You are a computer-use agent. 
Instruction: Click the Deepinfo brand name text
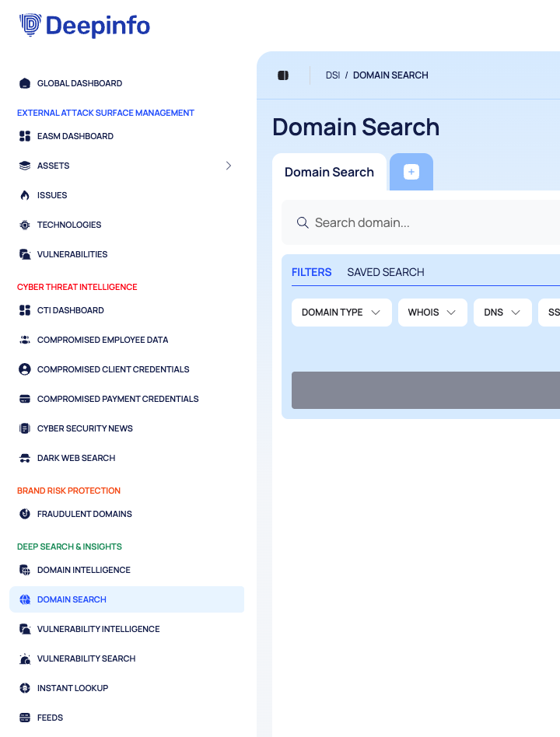(98, 26)
